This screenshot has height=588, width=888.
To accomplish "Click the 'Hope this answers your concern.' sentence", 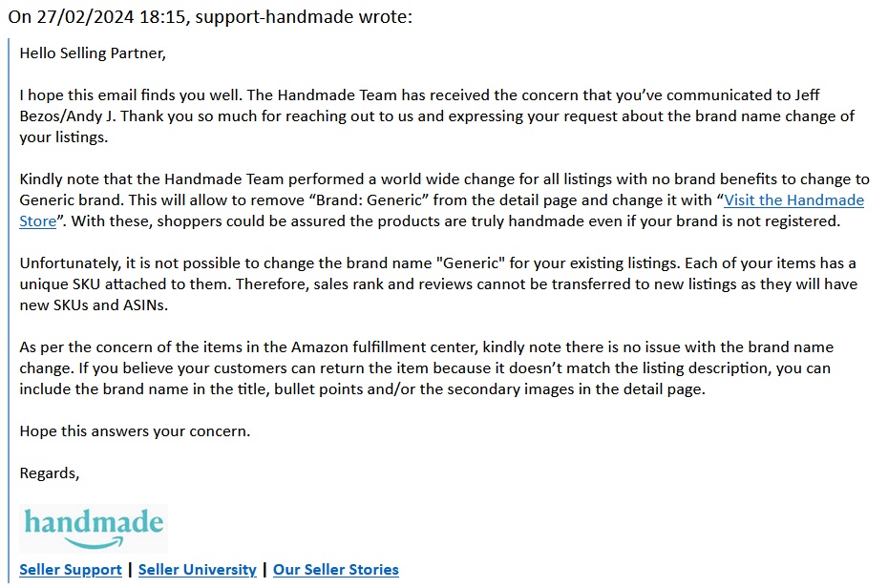I will pos(135,431).
